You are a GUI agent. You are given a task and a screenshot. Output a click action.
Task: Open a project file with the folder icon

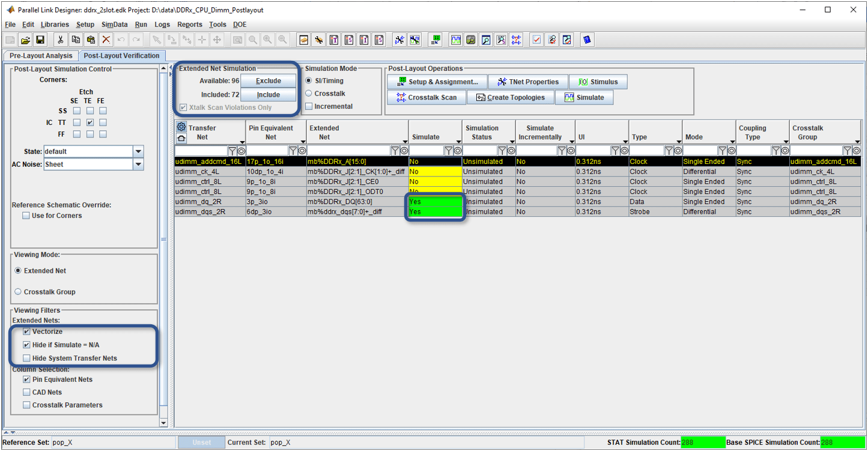[26, 40]
